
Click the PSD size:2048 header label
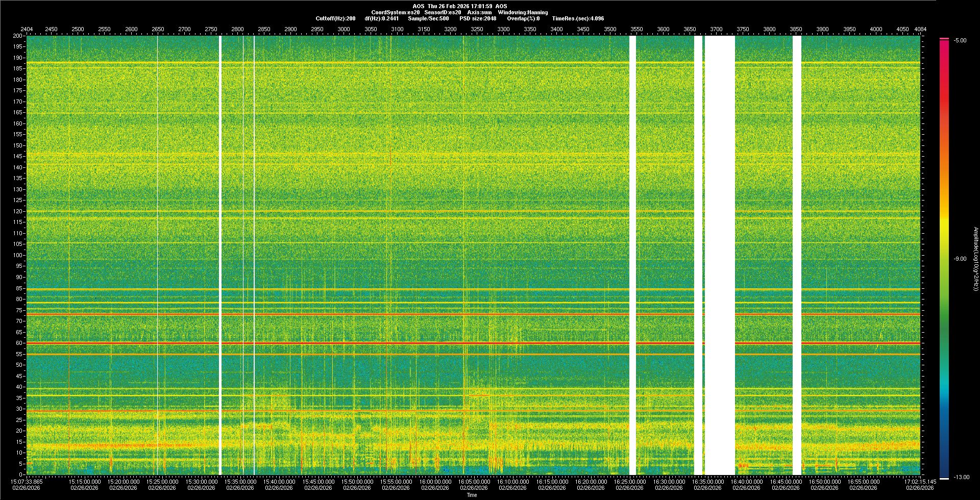(478, 18)
